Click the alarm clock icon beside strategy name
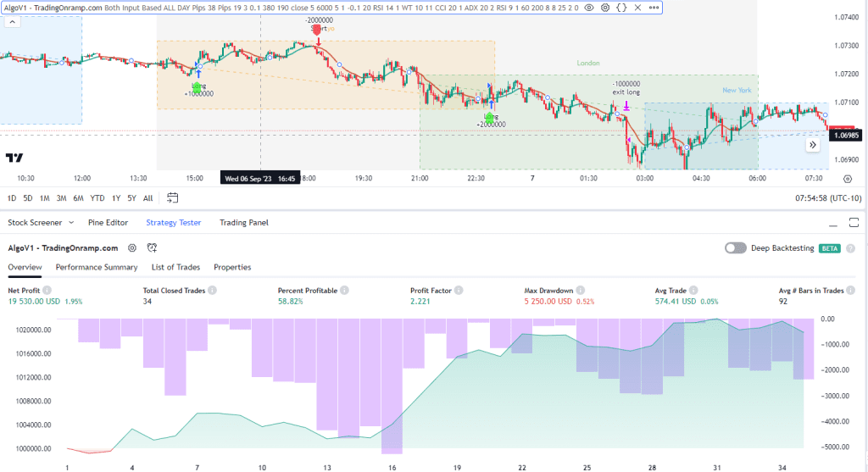The image size is (868, 472). click(152, 248)
